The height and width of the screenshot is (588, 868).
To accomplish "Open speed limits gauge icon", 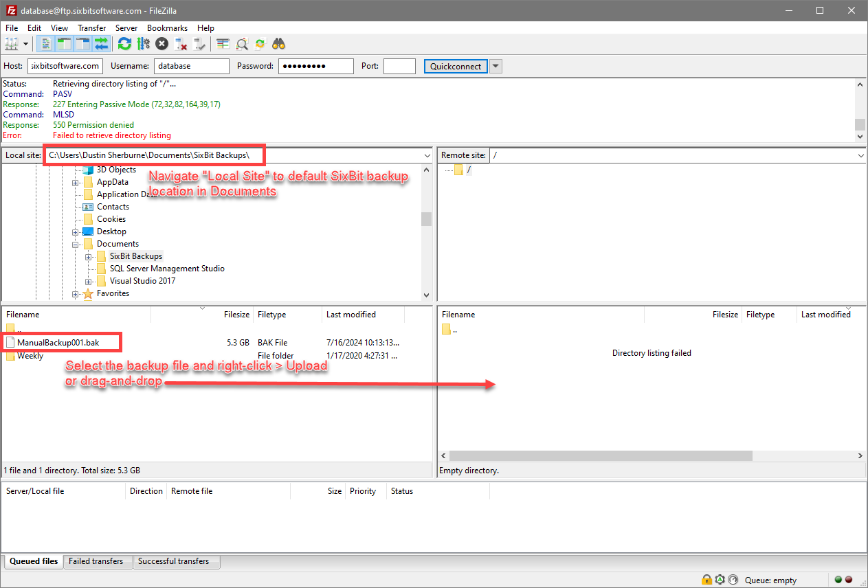I will pos(733,580).
